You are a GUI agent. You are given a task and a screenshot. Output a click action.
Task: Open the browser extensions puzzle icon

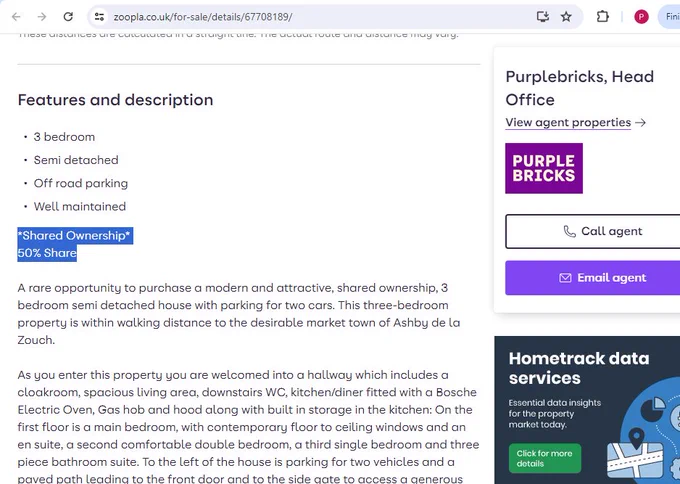coord(602,17)
